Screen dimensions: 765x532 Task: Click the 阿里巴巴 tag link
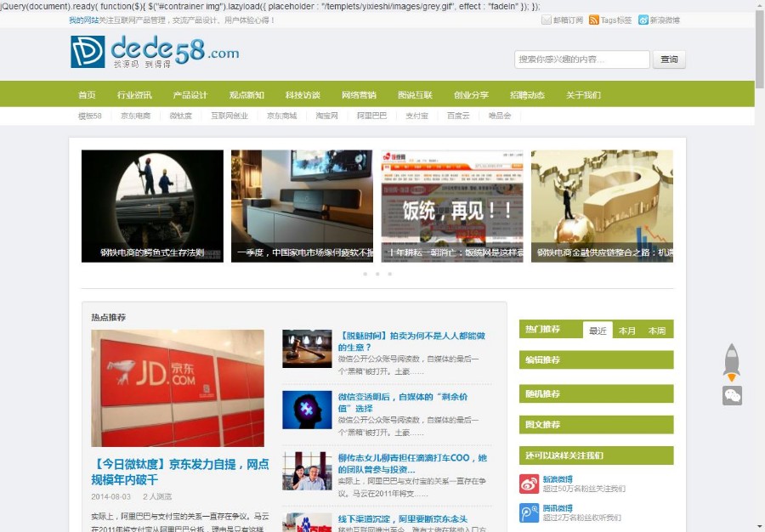click(371, 116)
